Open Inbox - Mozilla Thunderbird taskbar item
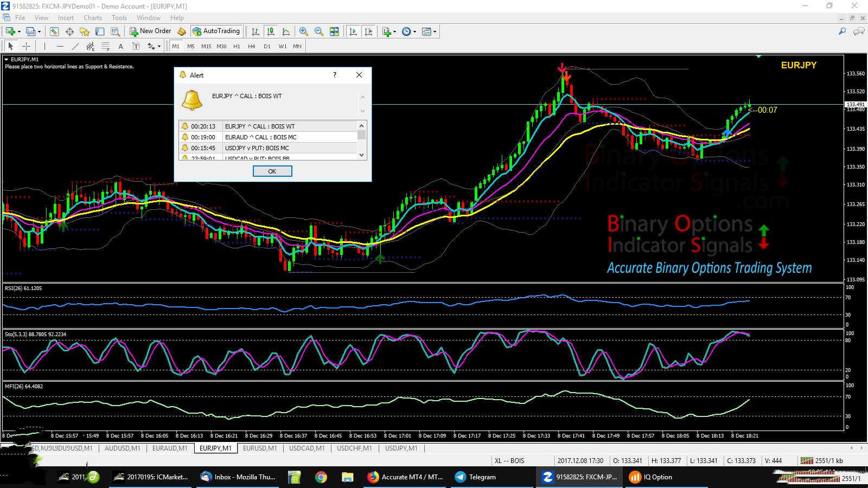This screenshot has height=488, width=868. pyautogui.click(x=239, y=477)
